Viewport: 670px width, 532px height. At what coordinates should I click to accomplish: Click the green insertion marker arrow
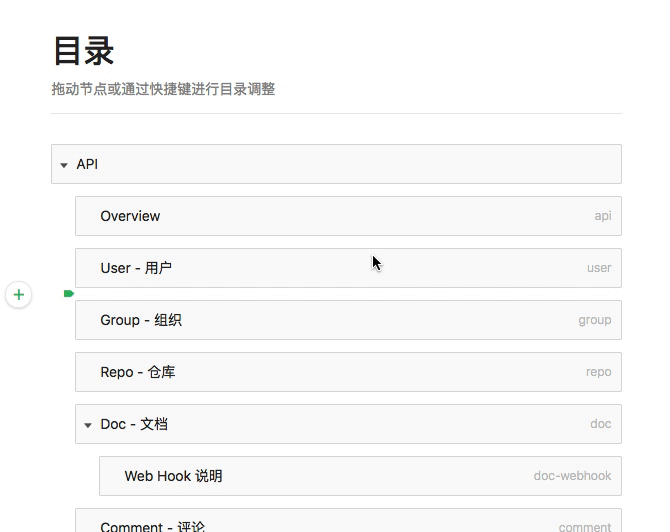(x=69, y=294)
